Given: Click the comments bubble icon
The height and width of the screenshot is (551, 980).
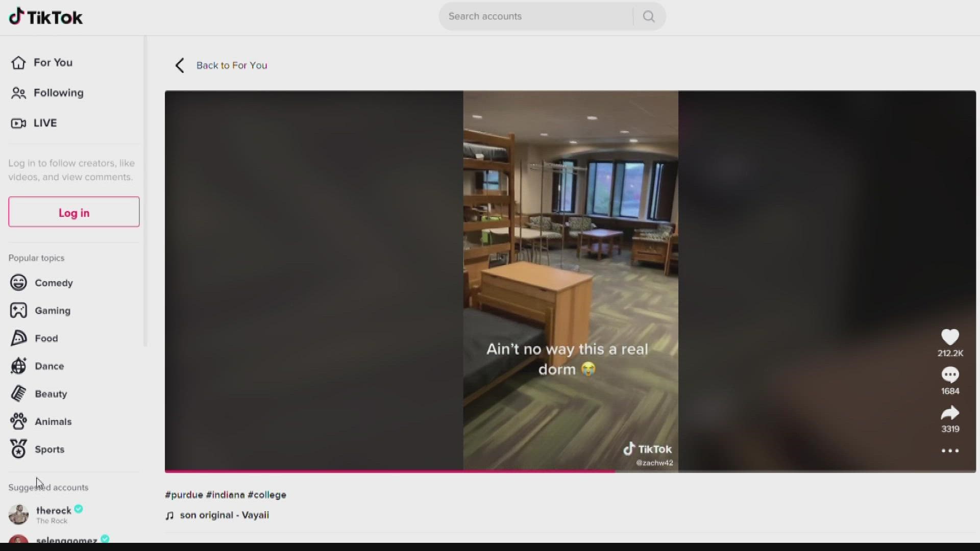Looking at the screenshot, I should click(950, 374).
